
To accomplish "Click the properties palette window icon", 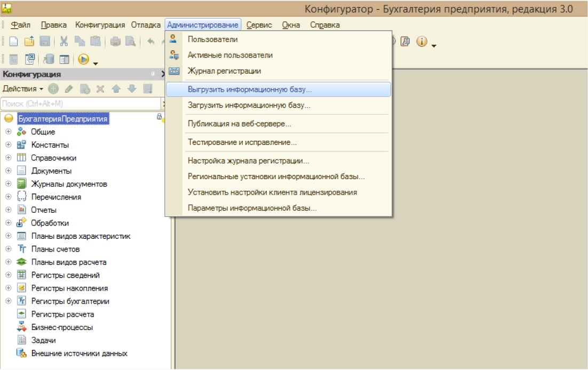I will pos(65,59).
